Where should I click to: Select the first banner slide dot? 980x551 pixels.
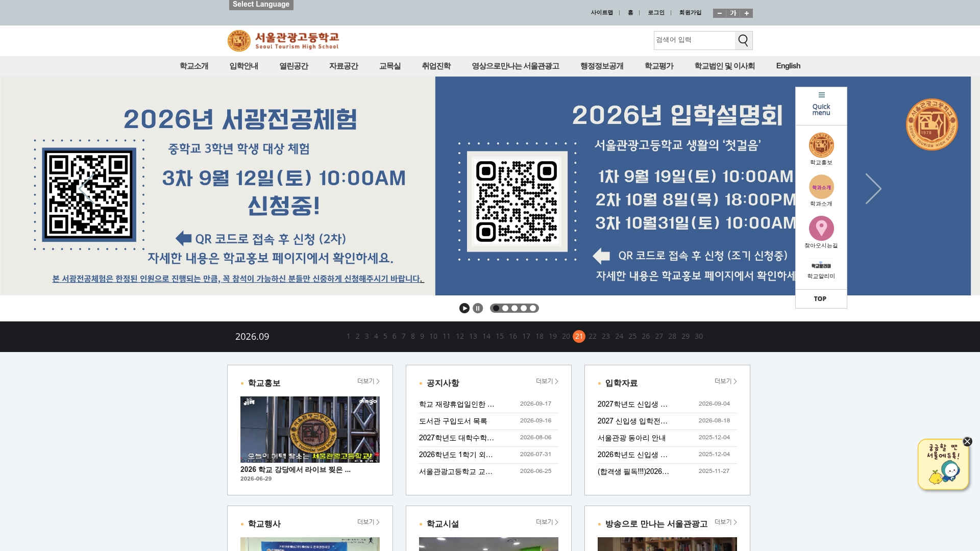pyautogui.click(x=496, y=308)
